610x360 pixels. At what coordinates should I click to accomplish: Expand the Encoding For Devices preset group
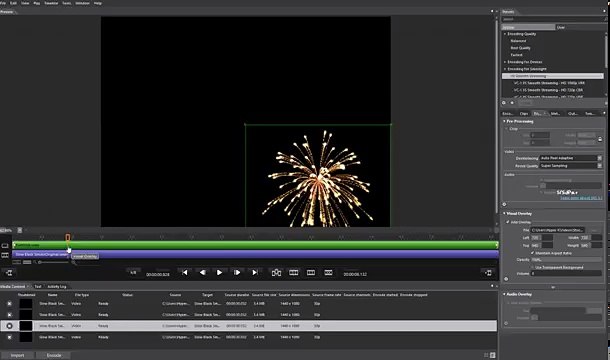click(505, 62)
